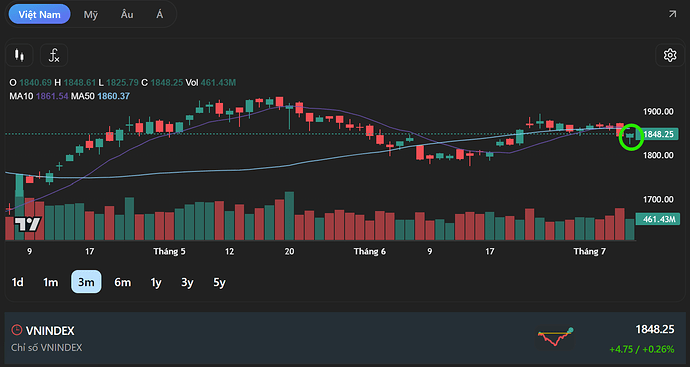Click the Tháng 5 date axis label
Image resolution: width=690 pixels, height=367 pixels.
(x=169, y=252)
